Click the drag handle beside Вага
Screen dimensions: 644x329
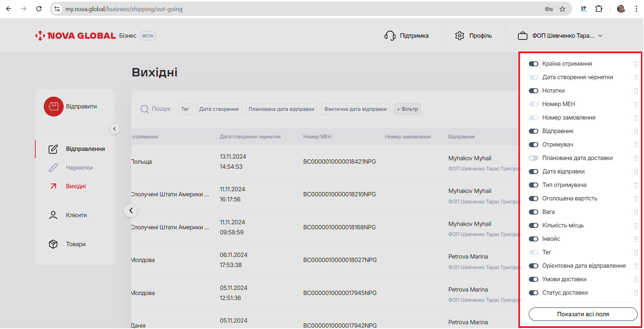[636, 212]
